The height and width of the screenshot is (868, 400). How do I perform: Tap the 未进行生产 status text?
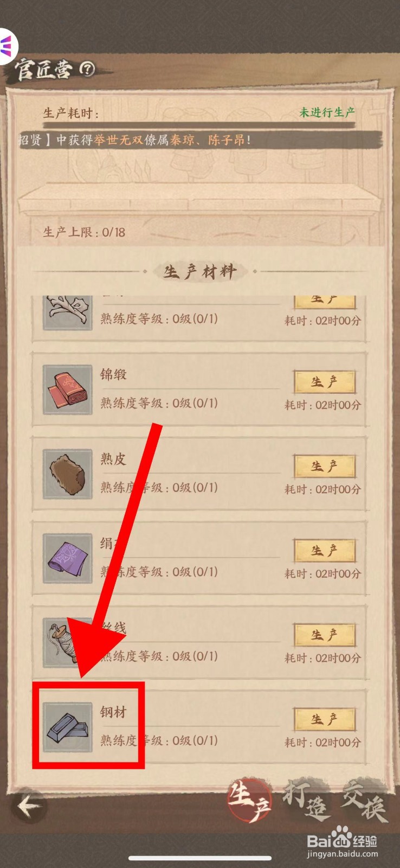point(327,112)
